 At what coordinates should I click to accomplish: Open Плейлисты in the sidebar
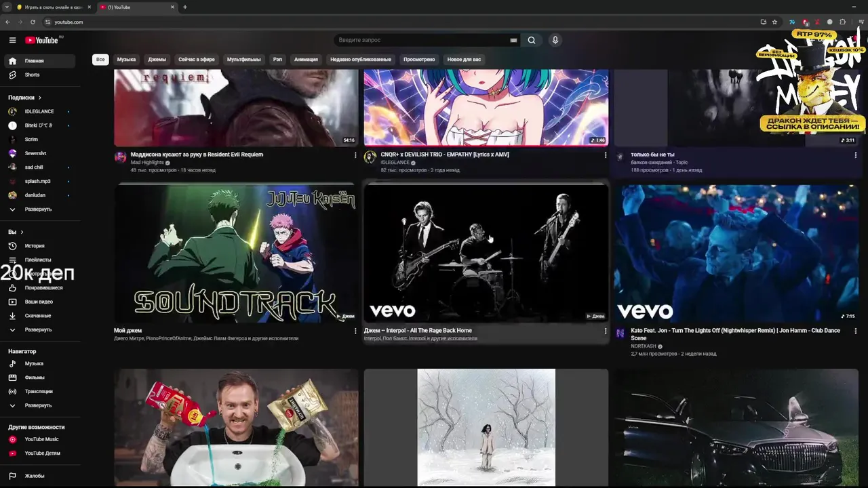41,260
